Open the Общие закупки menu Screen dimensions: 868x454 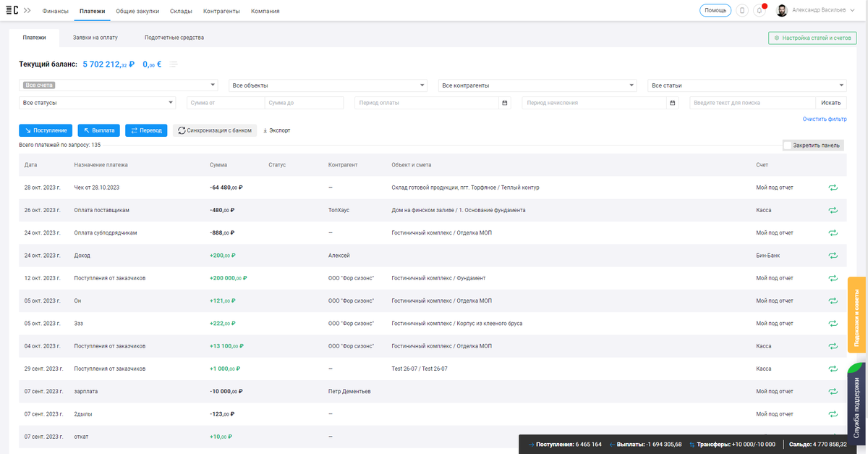(x=137, y=11)
